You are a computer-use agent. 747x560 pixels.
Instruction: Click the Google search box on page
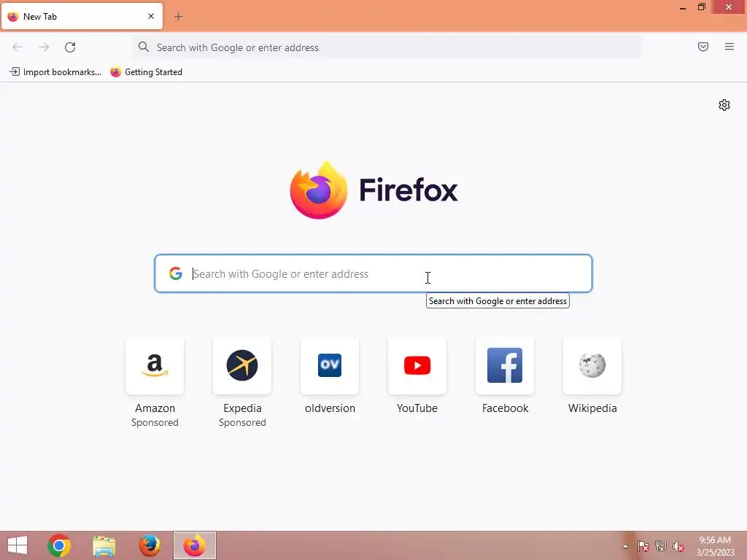point(373,273)
